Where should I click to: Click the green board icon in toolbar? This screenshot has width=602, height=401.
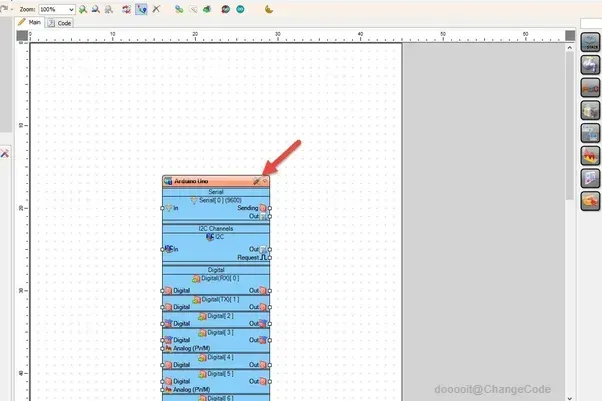[x=207, y=9]
